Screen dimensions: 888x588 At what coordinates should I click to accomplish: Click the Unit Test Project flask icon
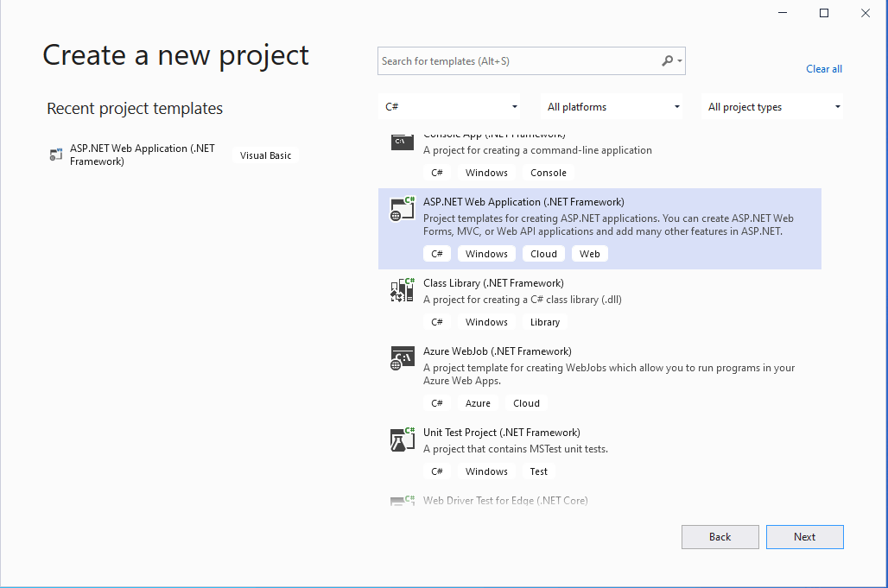(x=403, y=439)
